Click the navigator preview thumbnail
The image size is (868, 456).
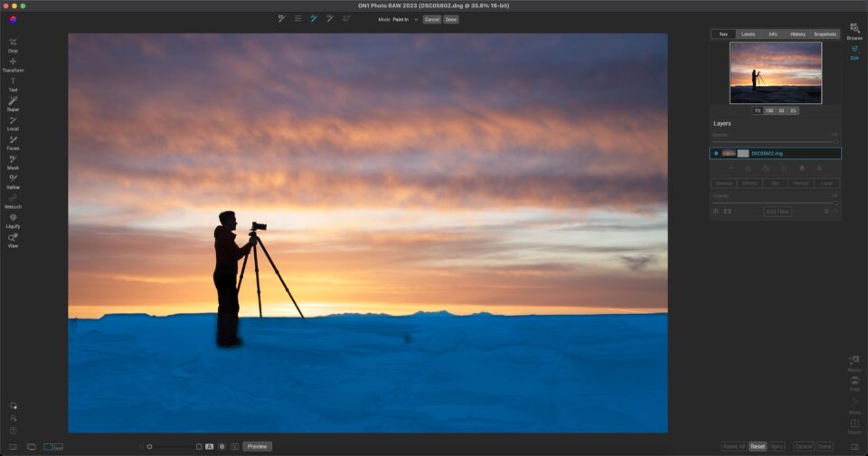(x=776, y=72)
